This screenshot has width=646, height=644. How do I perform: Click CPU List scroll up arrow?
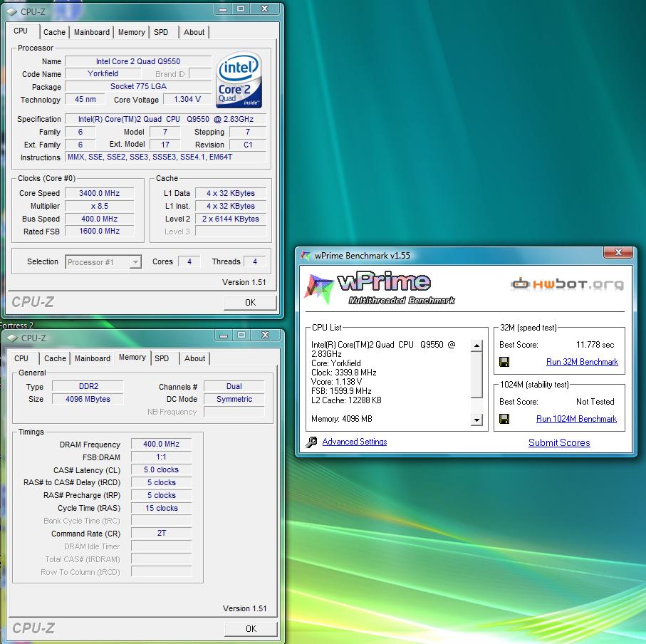point(476,346)
